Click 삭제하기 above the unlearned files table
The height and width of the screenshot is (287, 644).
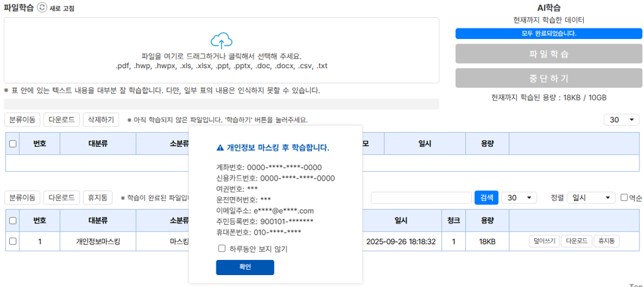(x=101, y=120)
